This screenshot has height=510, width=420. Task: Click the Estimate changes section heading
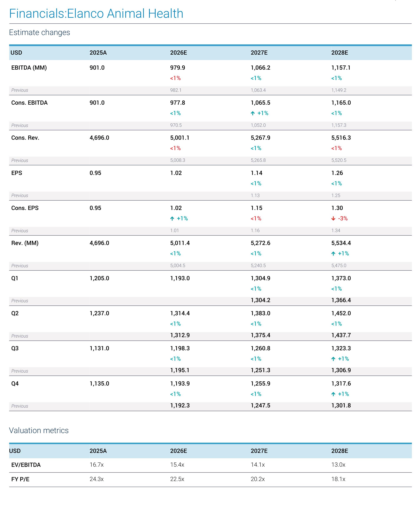(x=39, y=33)
